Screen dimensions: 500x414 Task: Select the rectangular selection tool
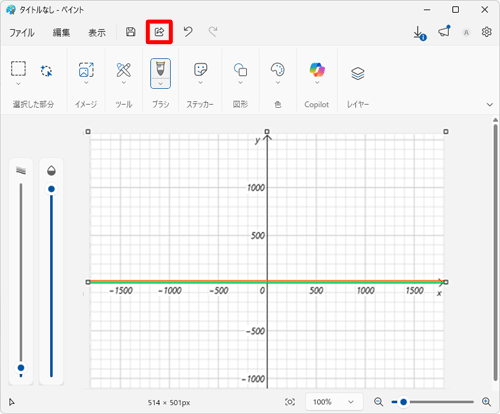18,69
